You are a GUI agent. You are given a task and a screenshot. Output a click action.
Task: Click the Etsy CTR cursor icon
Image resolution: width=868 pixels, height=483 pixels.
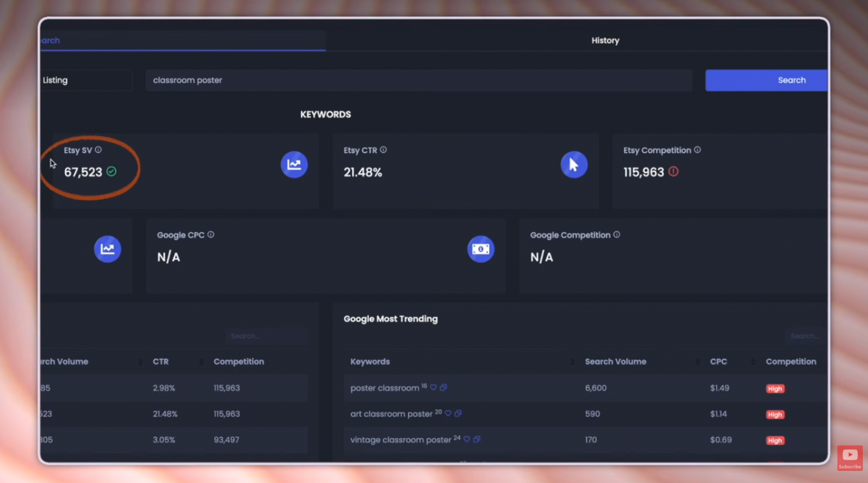574,164
